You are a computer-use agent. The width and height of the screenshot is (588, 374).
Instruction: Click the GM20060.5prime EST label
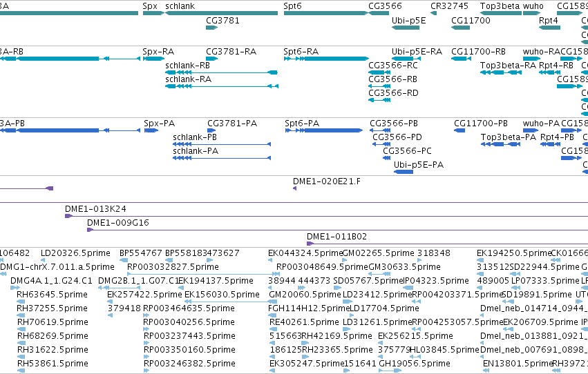305,295
